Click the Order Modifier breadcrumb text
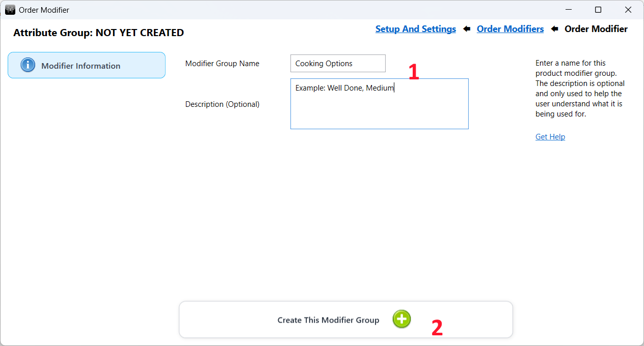This screenshot has width=644, height=346. 596,29
